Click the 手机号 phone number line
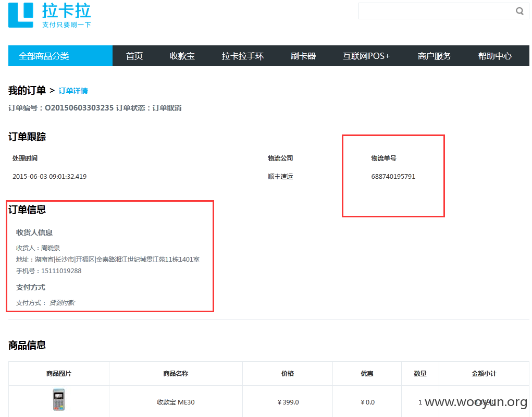The image size is (532, 417). (49, 271)
